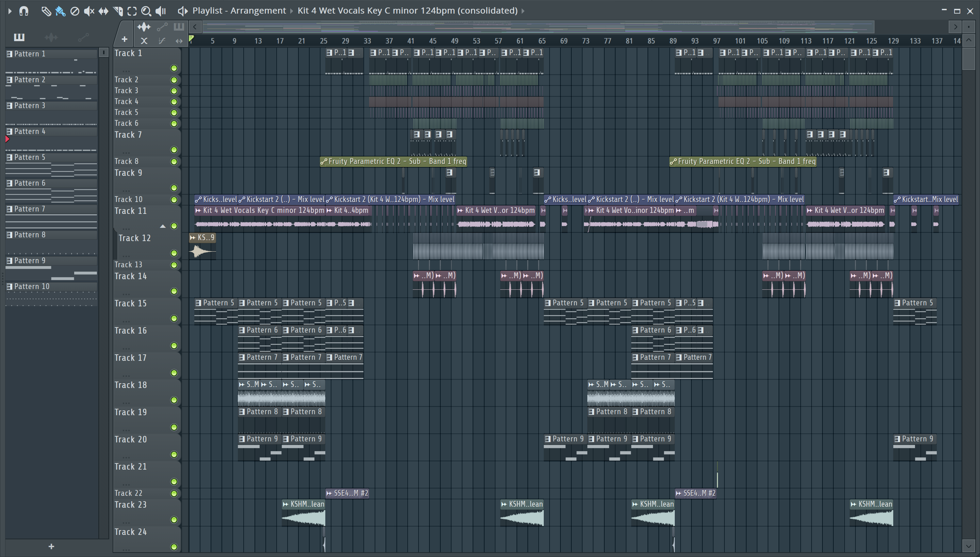
Task: Click the Track 20 header label
Action: tap(131, 439)
